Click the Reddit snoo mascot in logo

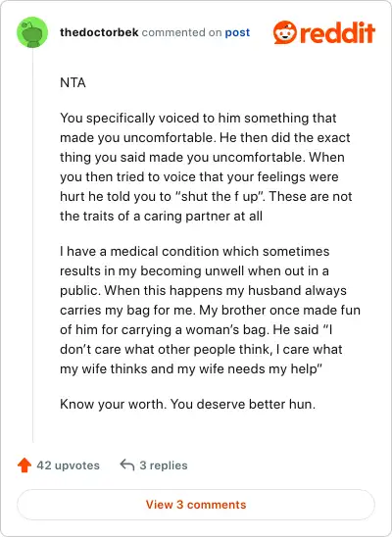pyautogui.click(x=285, y=32)
